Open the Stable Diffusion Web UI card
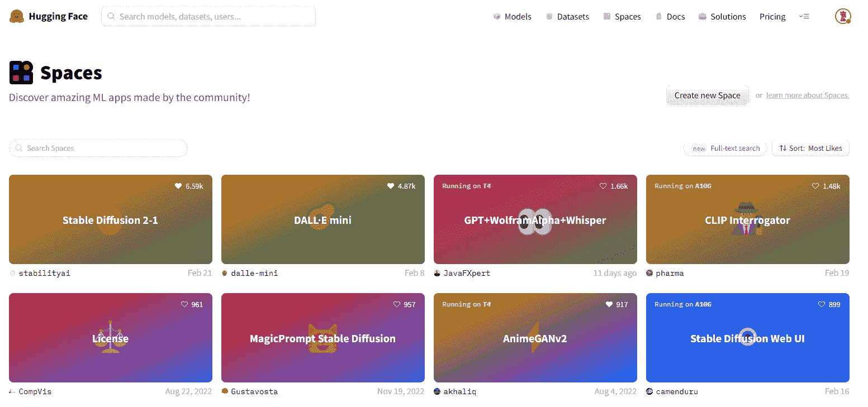This screenshot has height=407, width=868. click(x=748, y=338)
